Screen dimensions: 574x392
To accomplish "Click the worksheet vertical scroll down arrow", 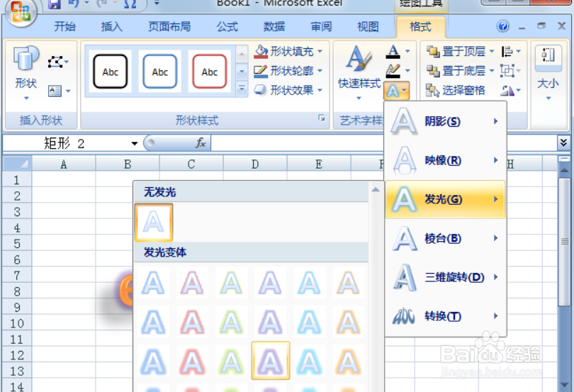I will pos(564,385).
